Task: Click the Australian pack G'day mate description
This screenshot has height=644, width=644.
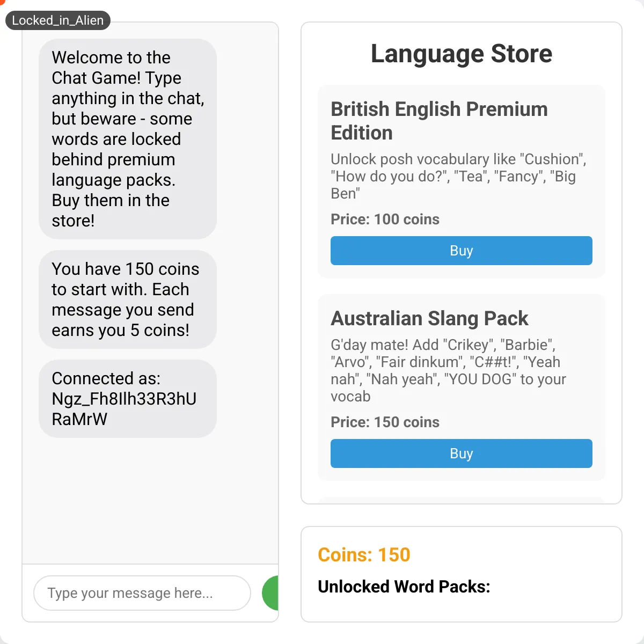Action: point(448,370)
